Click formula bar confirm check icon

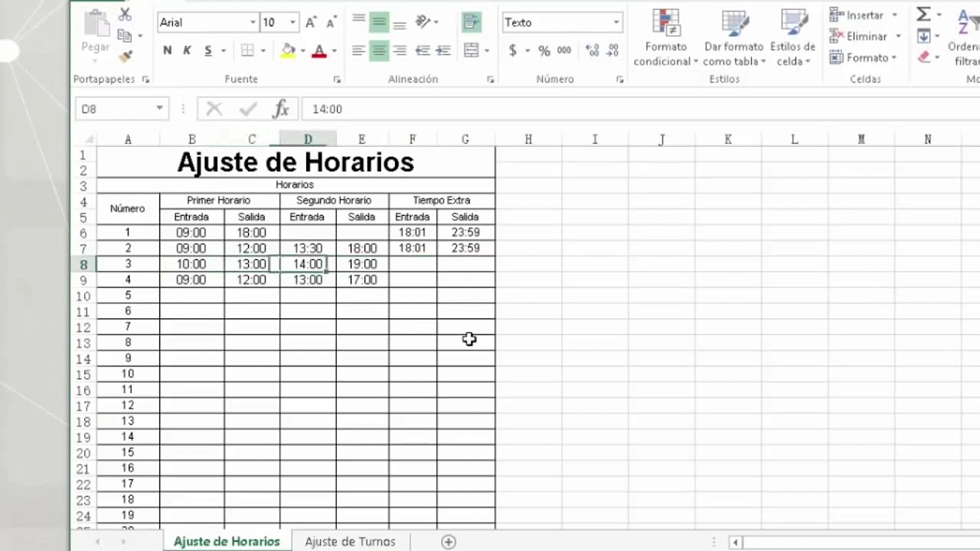point(247,109)
